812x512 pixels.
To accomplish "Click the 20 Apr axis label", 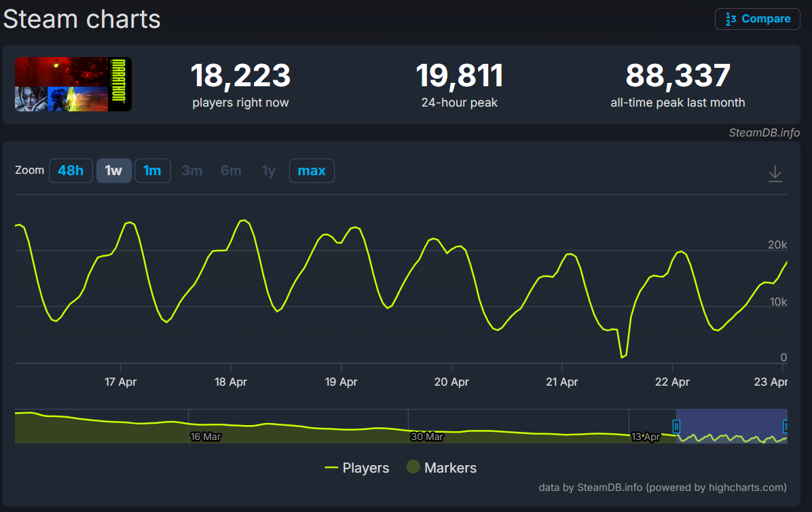I will pos(451,382).
